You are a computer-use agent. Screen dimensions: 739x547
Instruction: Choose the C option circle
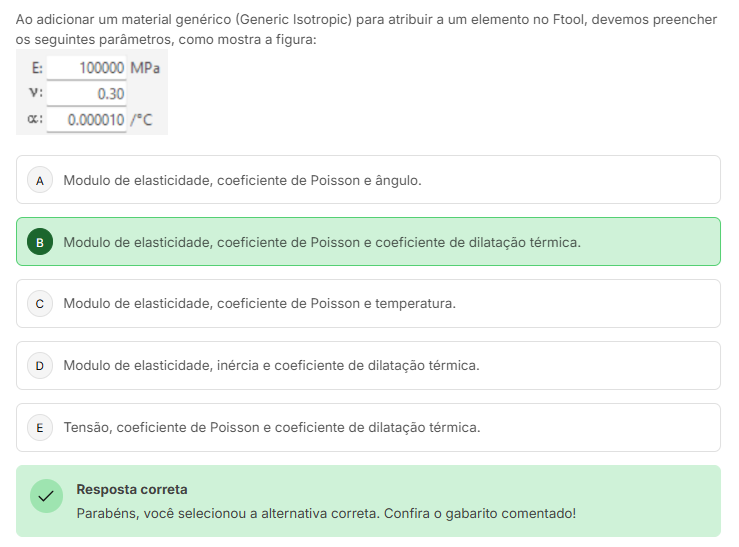[40, 303]
